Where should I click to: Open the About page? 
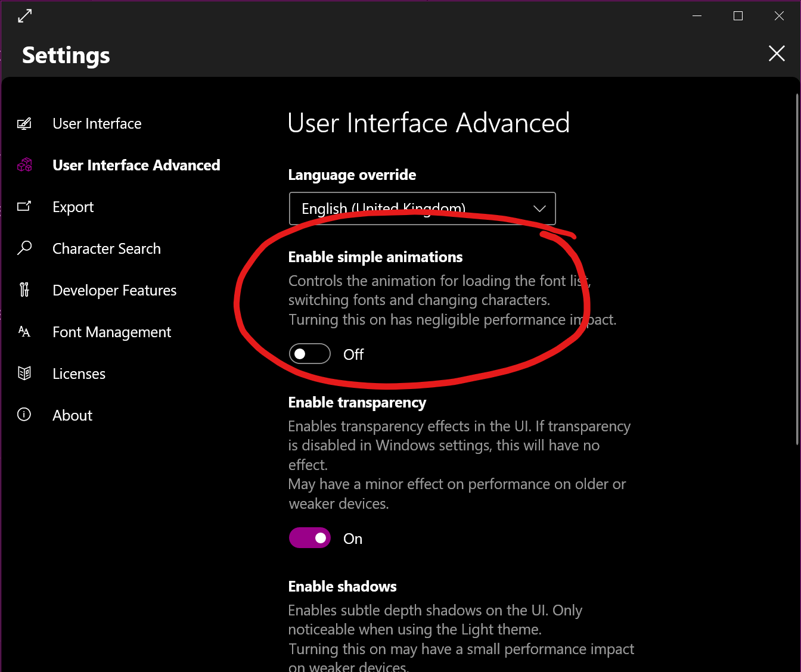pyautogui.click(x=72, y=415)
